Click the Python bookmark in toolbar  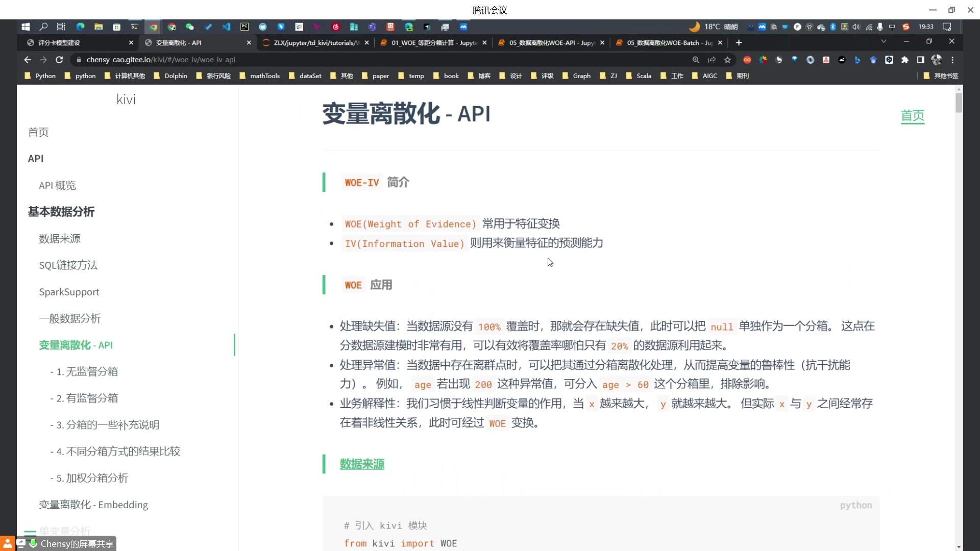[x=45, y=76]
